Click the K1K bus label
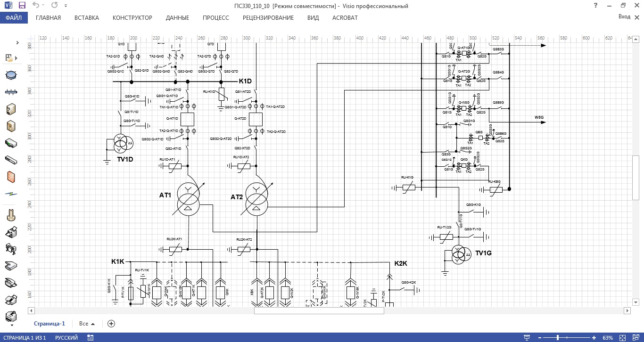The width and height of the screenshot is (644, 342). click(118, 261)
